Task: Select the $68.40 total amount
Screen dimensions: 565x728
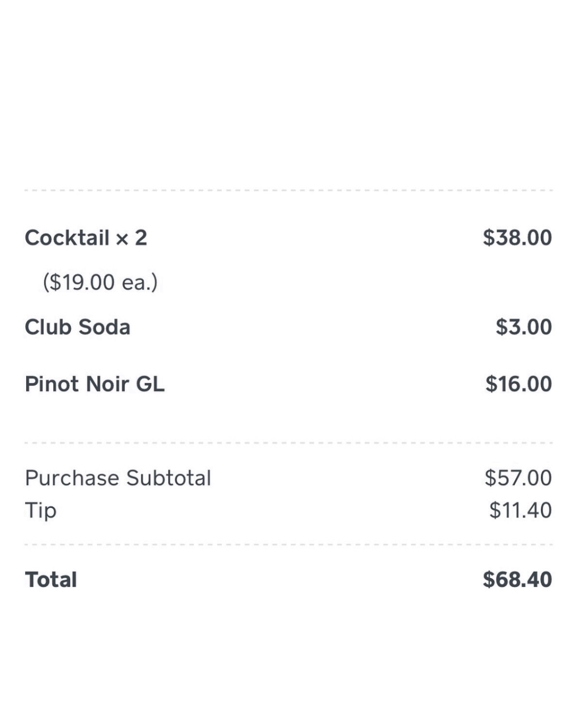Action: [x=517, y=580]
